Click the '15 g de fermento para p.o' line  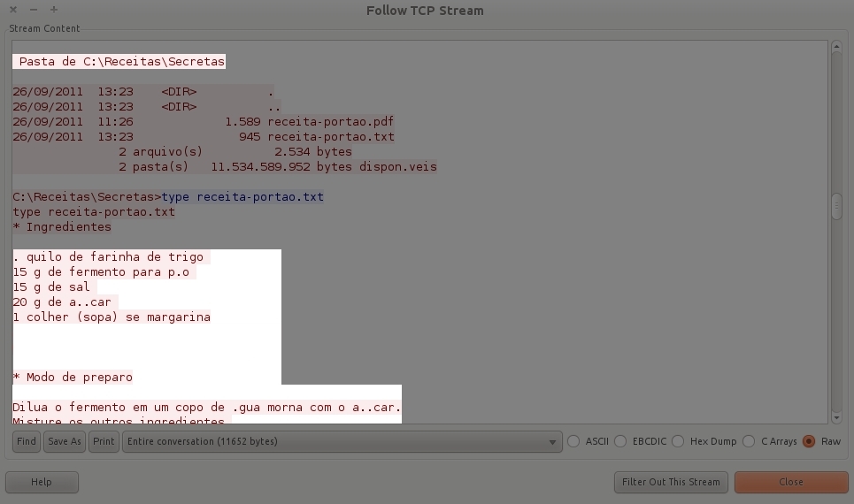coord(101,272)
